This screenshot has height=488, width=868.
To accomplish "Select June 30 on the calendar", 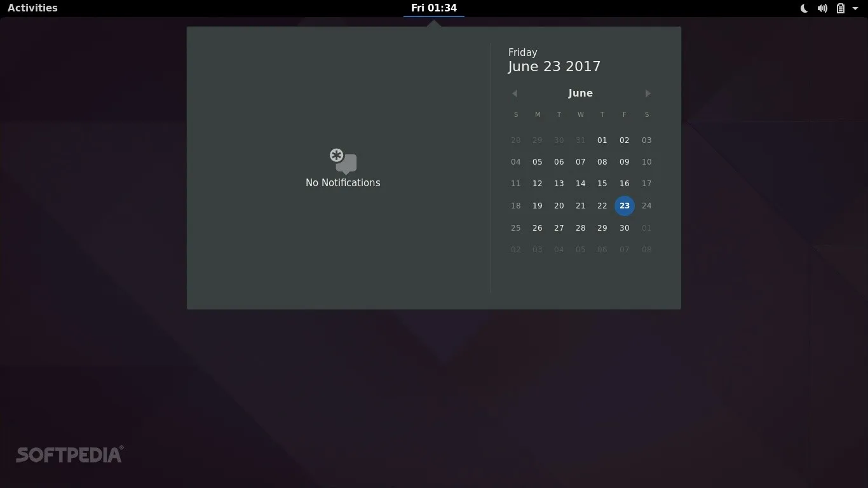I will point(624,227).
